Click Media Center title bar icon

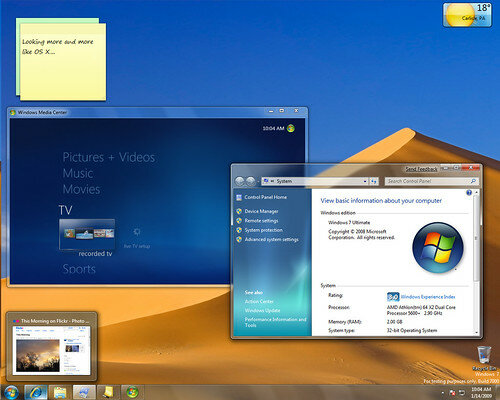click(13, 112)
